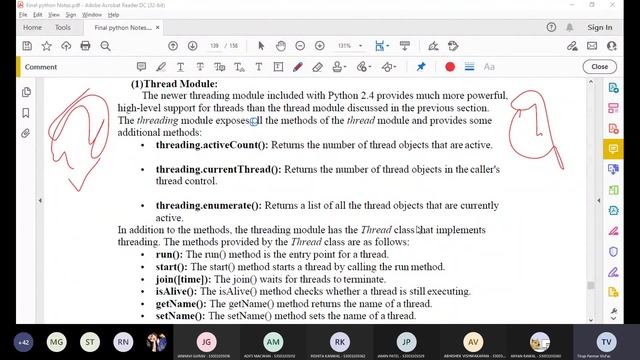Open the Edit menu

[x=38, y=15]
